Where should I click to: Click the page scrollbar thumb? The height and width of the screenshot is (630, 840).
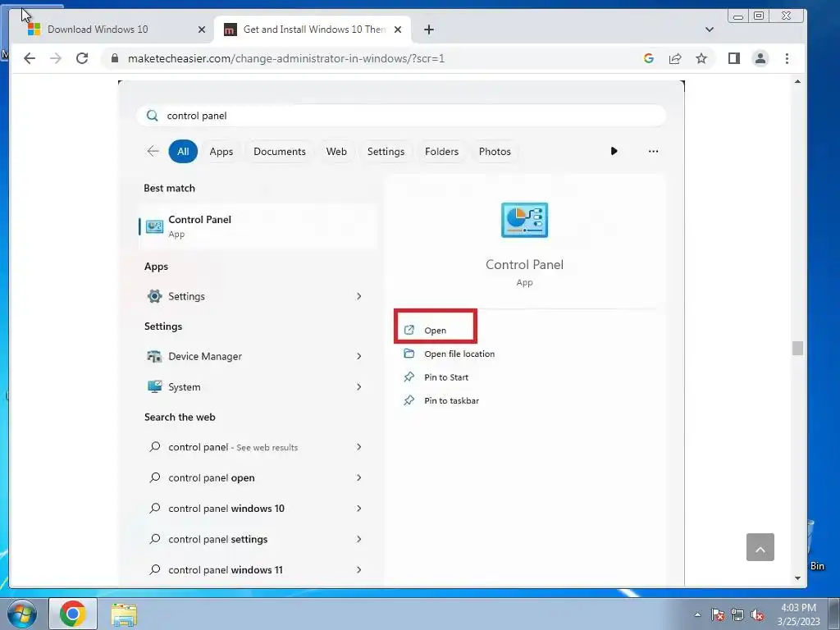(797, 348)
